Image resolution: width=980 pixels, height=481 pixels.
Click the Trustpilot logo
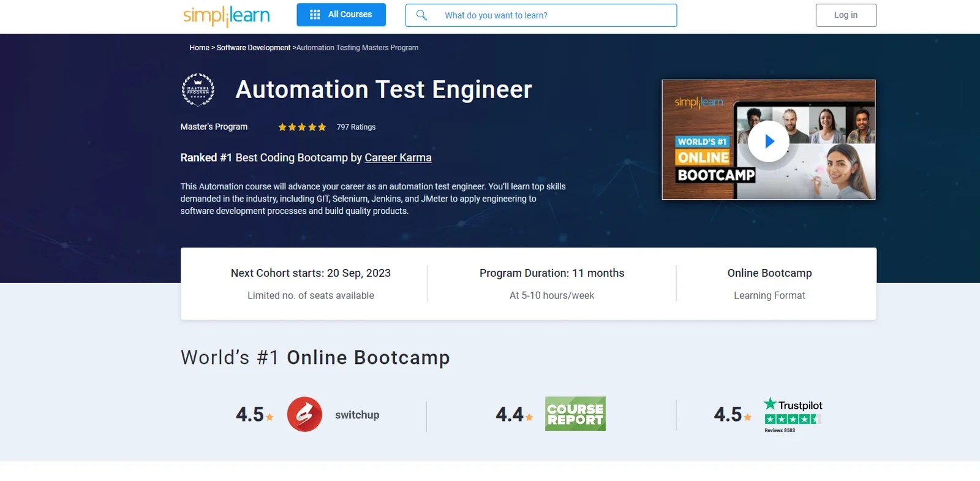point(793,404)
